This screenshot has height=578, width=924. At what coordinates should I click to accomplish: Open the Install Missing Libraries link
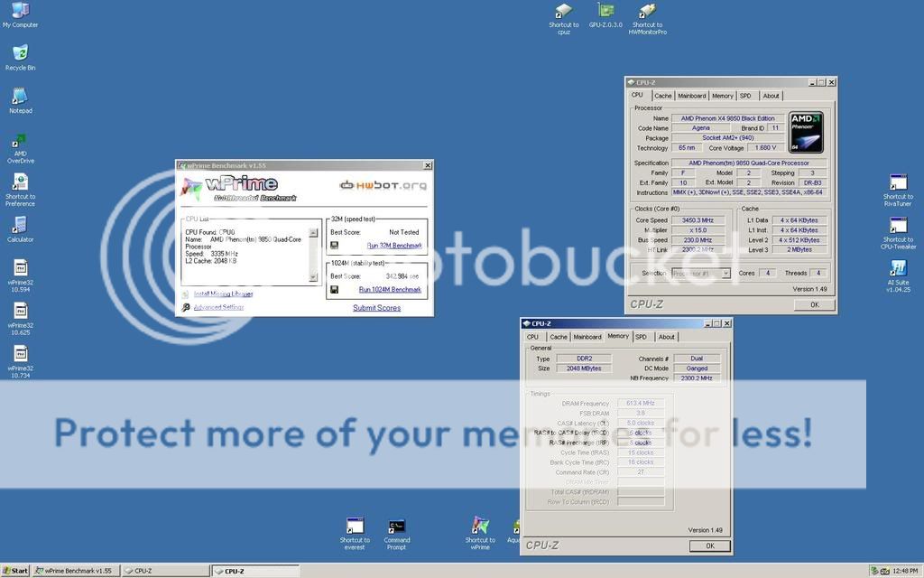(224, 294)
